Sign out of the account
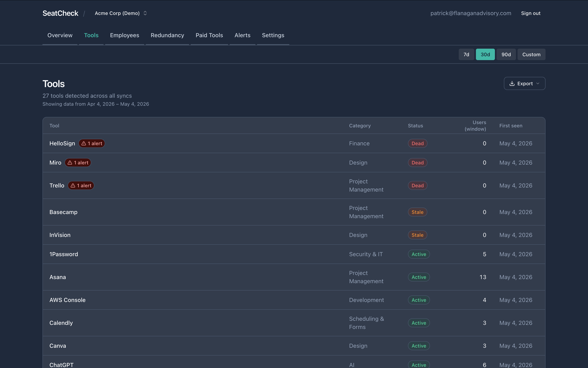Viewport: 588px width, 368px height. [531, 13]
